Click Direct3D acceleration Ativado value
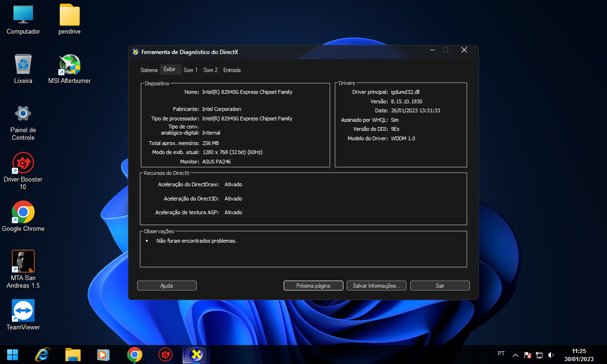The height and width of the screenshot is (364, 607). [x=233, y=199]
